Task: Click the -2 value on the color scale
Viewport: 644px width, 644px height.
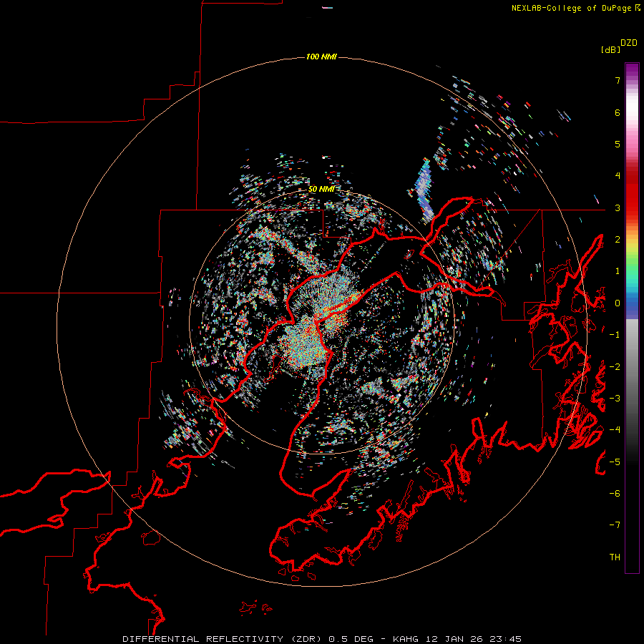Action: point(615,367)
